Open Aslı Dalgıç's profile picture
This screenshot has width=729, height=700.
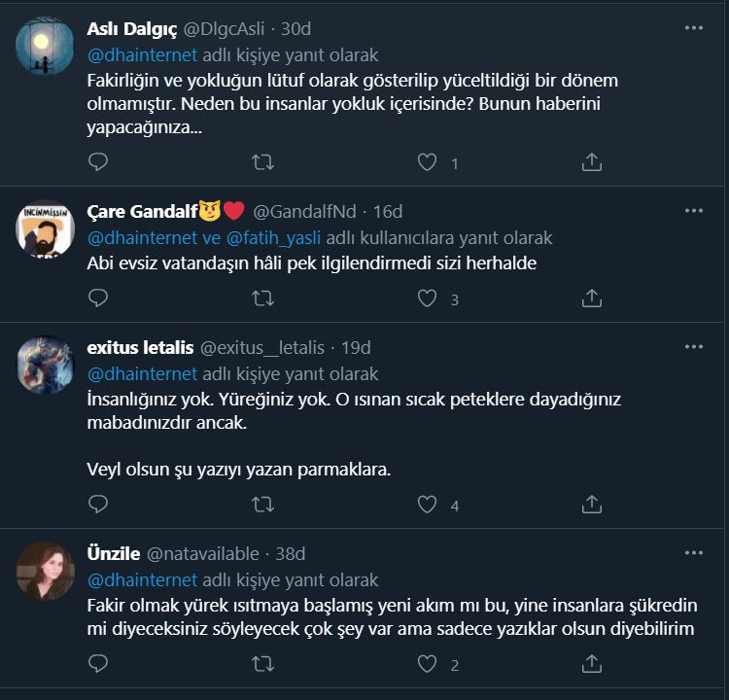click(x=46, y=46)
